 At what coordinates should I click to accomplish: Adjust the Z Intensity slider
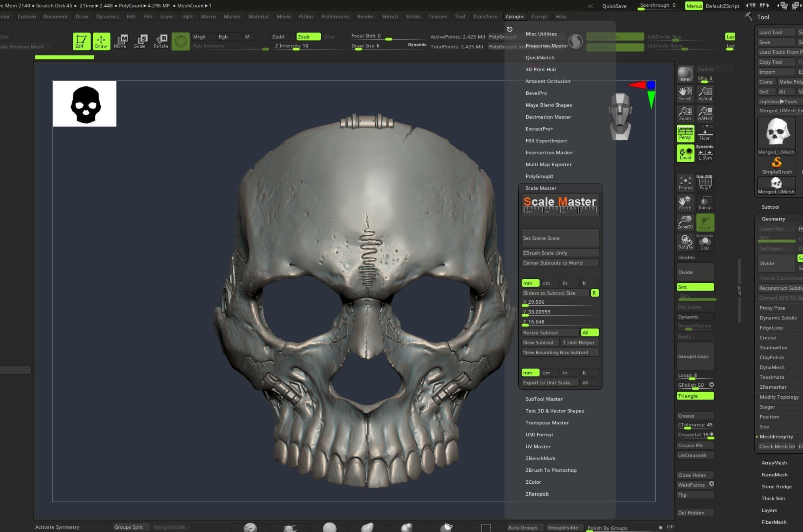[309, 46]
